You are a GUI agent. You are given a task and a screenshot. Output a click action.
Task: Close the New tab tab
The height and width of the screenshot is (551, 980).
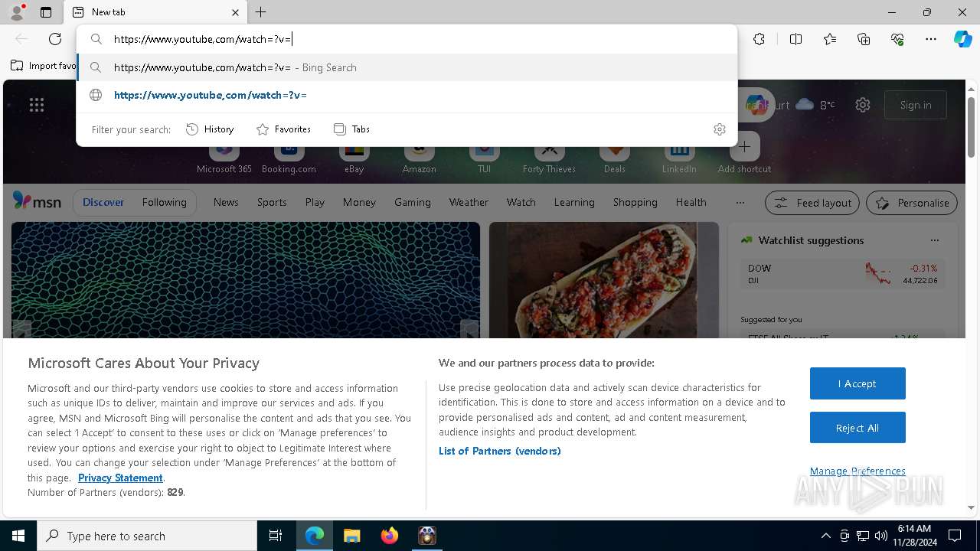[235, 12]
